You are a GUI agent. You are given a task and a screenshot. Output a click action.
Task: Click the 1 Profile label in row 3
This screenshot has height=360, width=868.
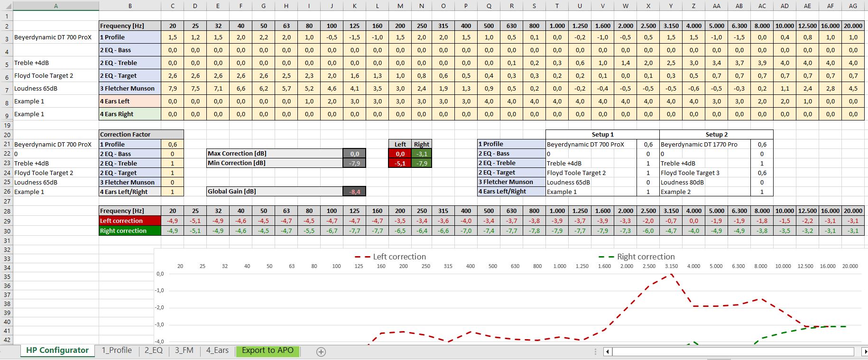130,37
